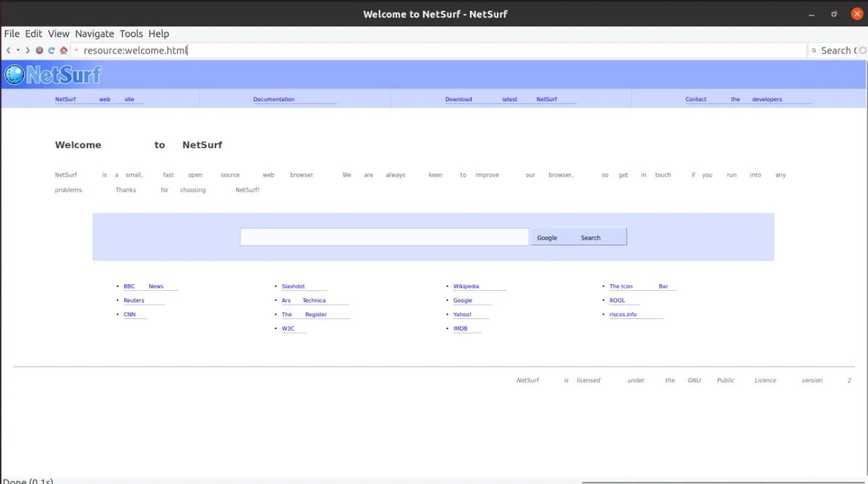Focus the address bar showing resource:welcome.html
868x484 pixels.
coord(439,51)
